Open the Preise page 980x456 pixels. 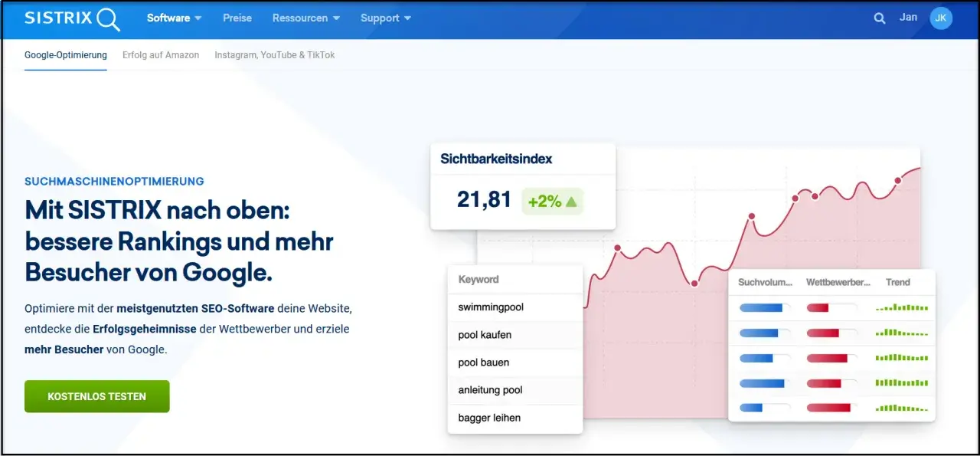pos(237,18)
